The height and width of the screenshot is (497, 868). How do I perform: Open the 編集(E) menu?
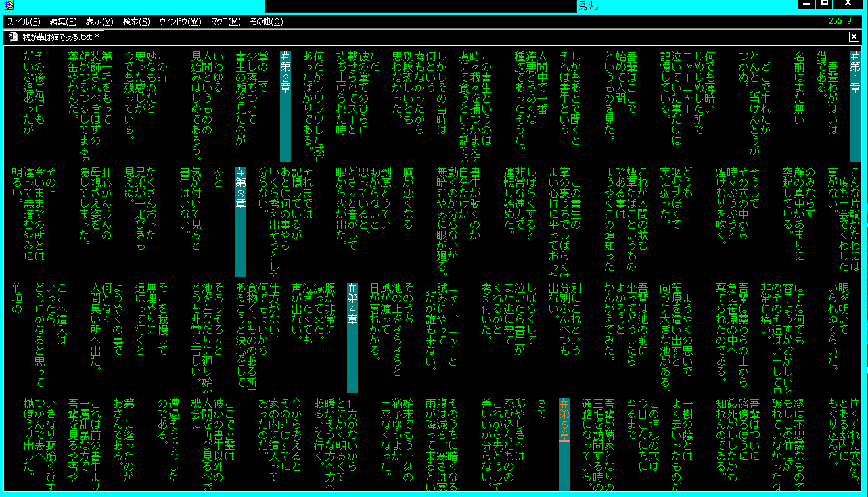click(x=62, y=22)
